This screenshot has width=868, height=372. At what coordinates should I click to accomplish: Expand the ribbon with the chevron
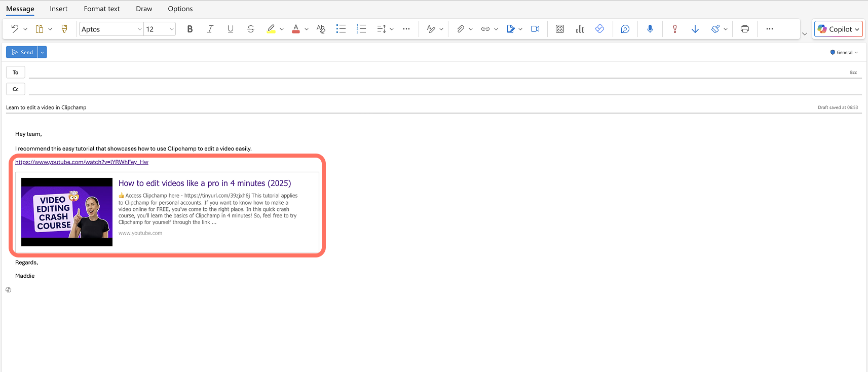pos(805,34)
